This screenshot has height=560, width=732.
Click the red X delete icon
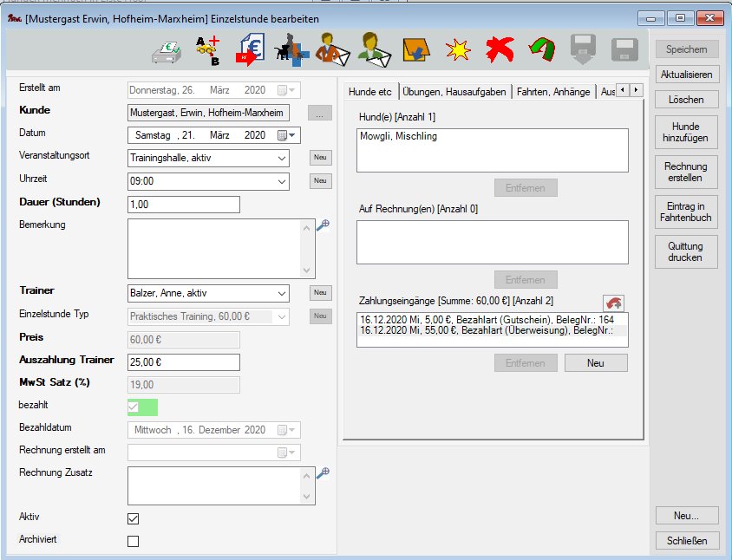[x=499, y=51]
